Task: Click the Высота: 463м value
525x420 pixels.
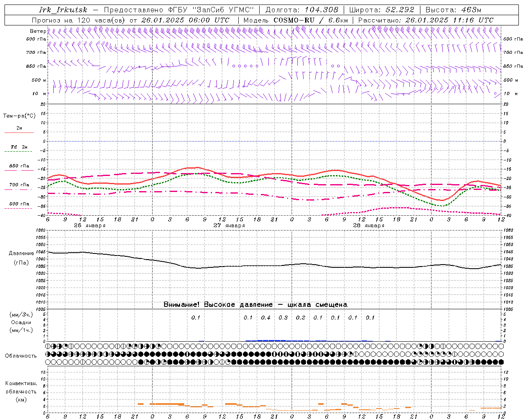Action: coord(454,10)
